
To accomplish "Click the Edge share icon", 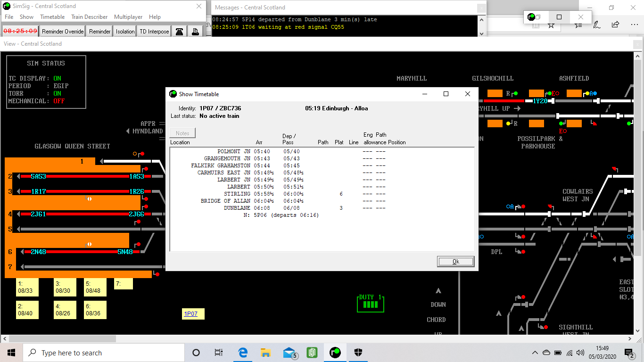I will click(x=615, y=25).
